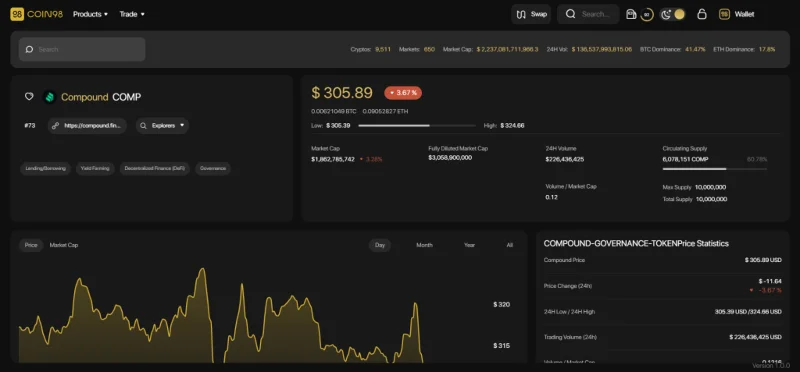Click the 6,078,151 COMP circulating supply
The width and height of the screenshot is (800, 372).
pos(685,159)
